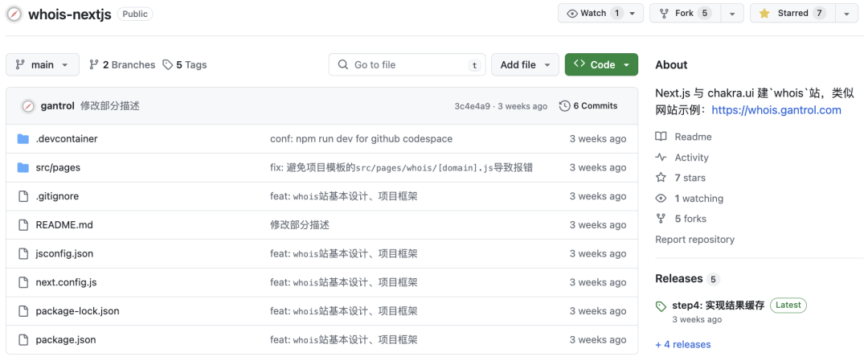The width and height of the screenshot is (868, 361).
Task: Open the main branch selector dropdown
Action: (x=43, y=65)
